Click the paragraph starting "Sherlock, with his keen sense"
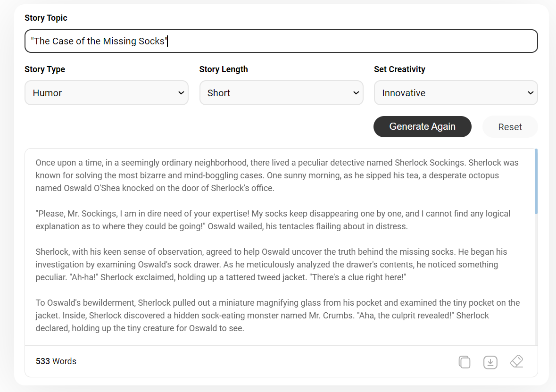Viewport: 556px width, 392px height. 271,264
